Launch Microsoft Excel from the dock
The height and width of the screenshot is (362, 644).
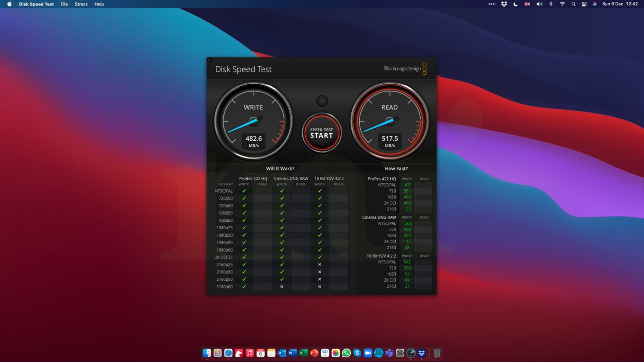303,353
